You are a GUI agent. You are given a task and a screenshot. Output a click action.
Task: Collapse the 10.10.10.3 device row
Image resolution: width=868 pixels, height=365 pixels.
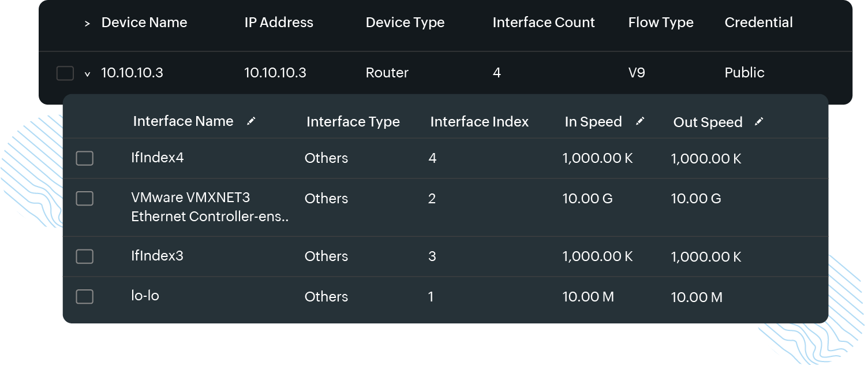coord(87,73)
